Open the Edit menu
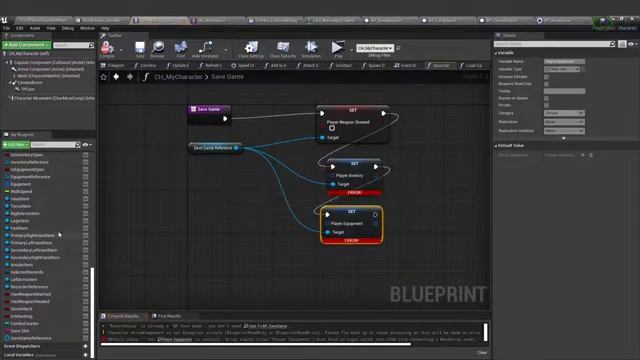The image size is (640, 360). 20,28
